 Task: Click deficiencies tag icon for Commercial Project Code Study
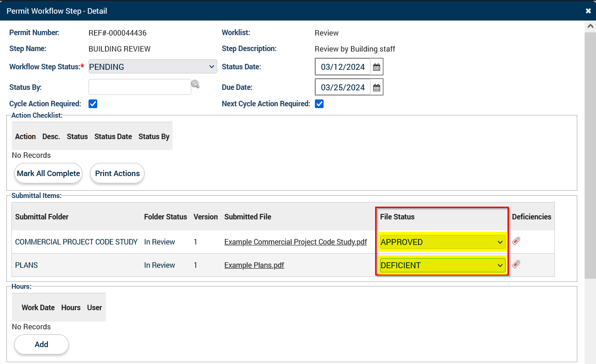point(516,241)
